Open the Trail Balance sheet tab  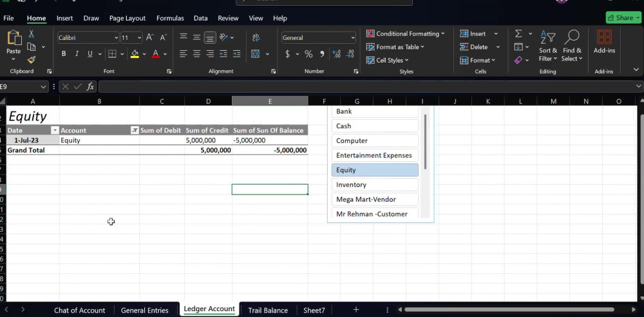268,310
